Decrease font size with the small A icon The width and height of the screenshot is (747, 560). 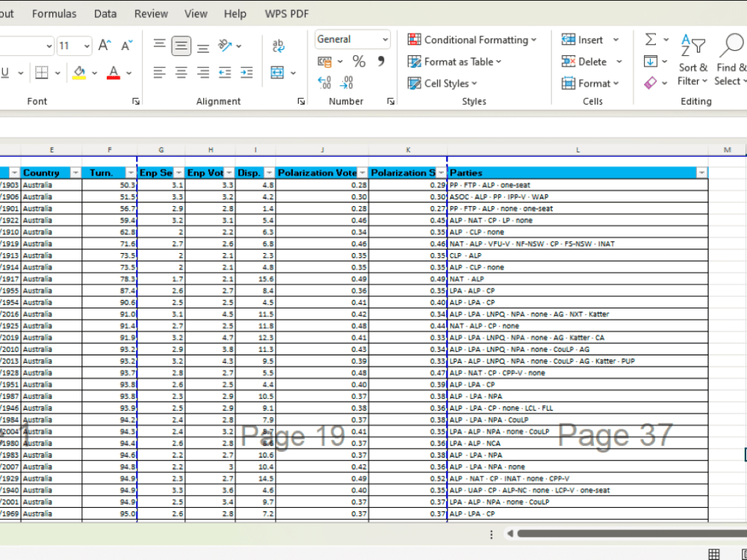point(127,46)
